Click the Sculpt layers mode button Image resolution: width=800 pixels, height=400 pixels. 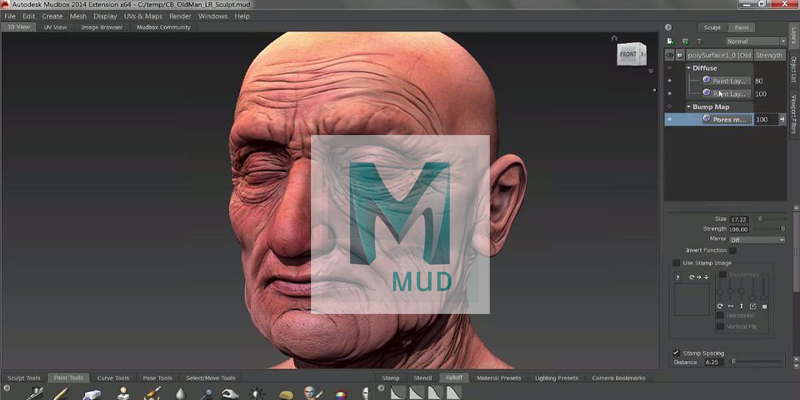coord(712,28)
